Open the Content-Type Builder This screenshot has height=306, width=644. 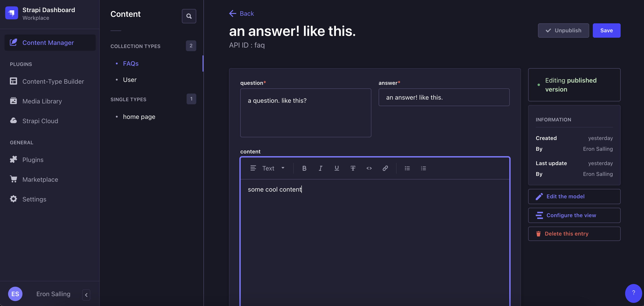[53, 81]
